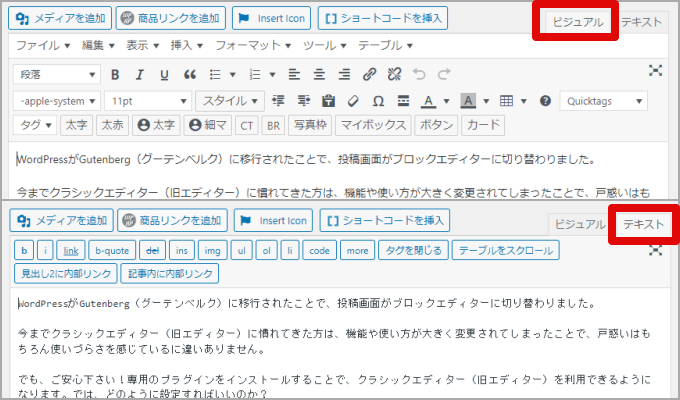Click the remove link broken-chain icon
Viewport: 680px width, 400px height.
pyautogui.click(x=394, y=75)
